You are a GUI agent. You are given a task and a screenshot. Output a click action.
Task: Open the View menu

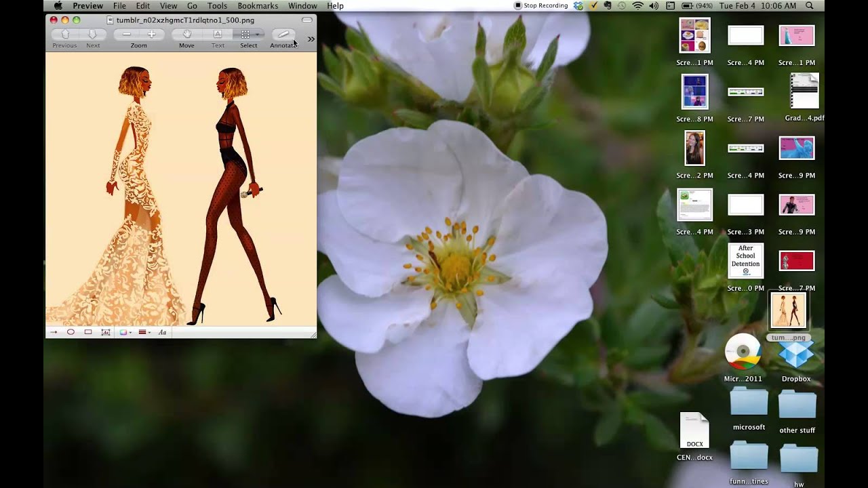168,5
